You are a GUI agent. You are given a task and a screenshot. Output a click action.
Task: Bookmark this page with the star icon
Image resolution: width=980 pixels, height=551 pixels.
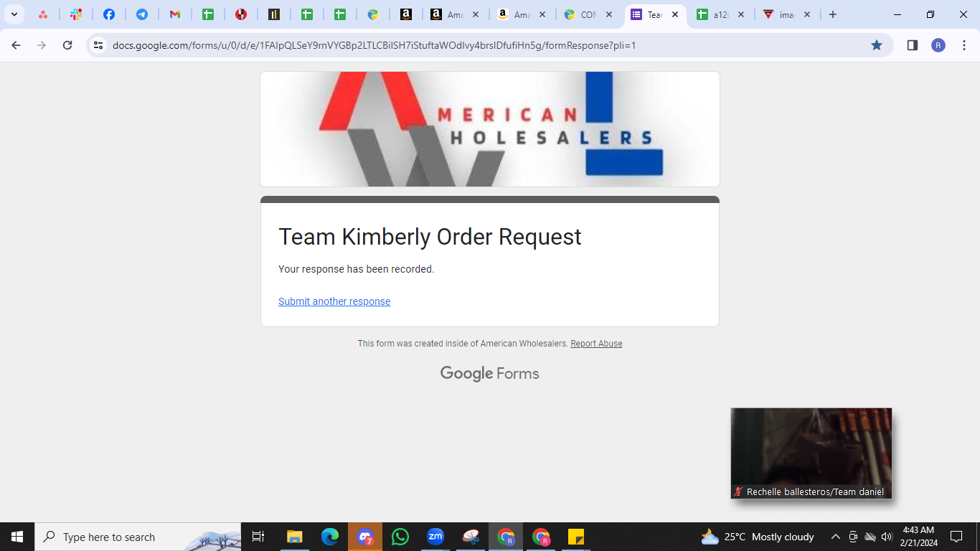tap(877, 45)
